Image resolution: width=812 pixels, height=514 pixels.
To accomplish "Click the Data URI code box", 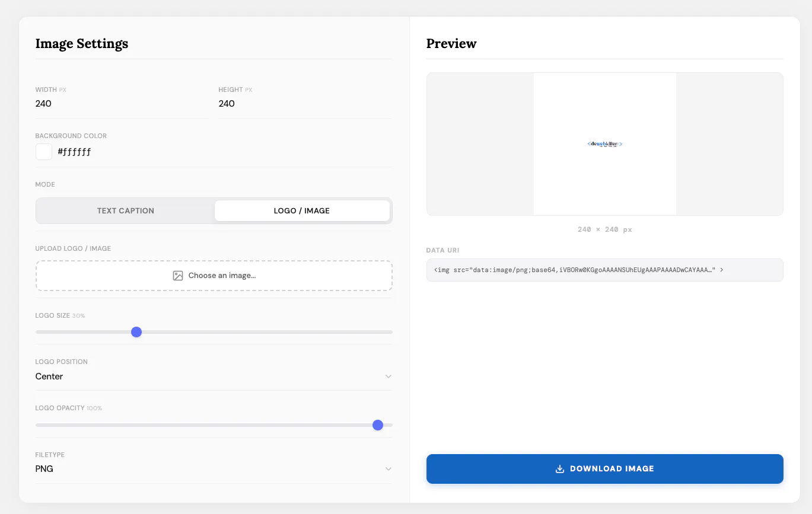I will [x=604, y=270].
